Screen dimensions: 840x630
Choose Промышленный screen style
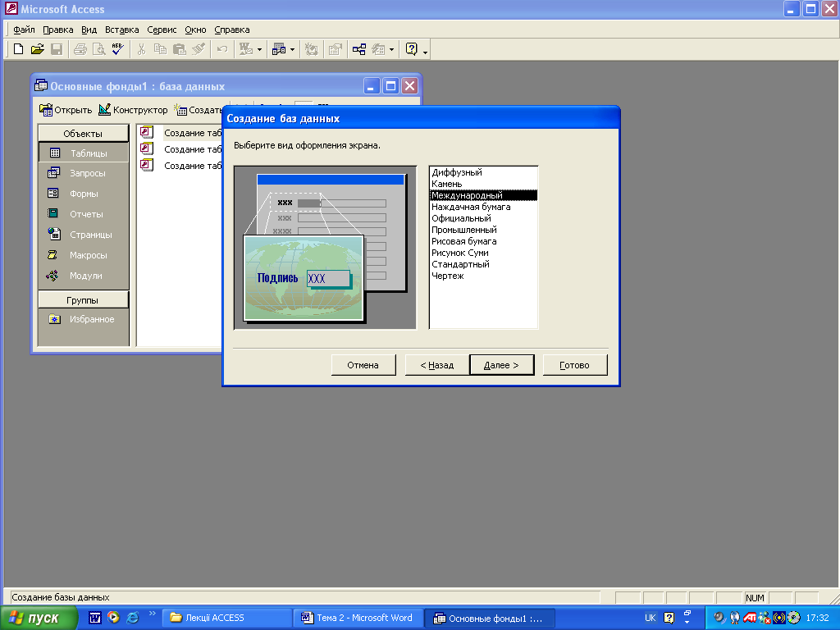click(483, 230)
